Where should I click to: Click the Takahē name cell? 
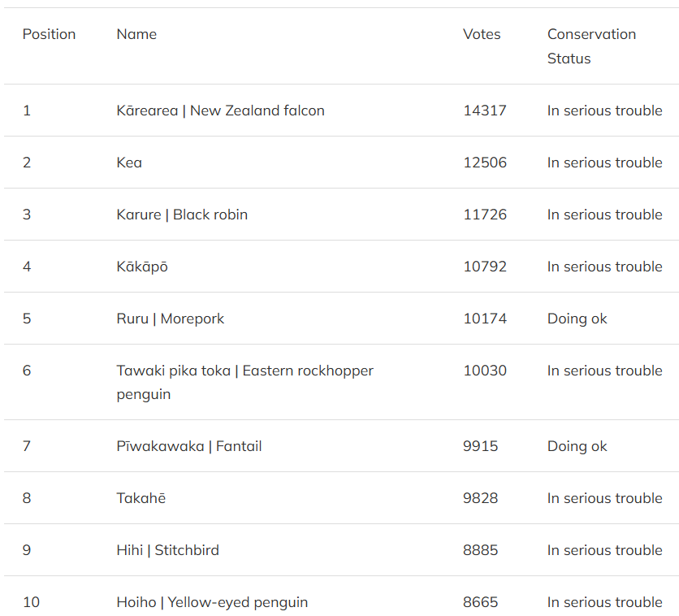141,498
